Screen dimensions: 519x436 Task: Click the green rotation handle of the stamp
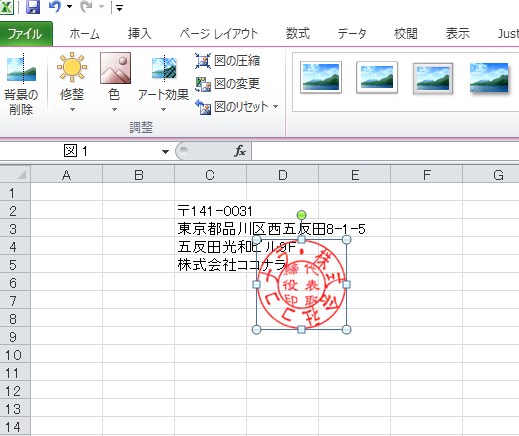pyautogui.click(x=301, y=215)
